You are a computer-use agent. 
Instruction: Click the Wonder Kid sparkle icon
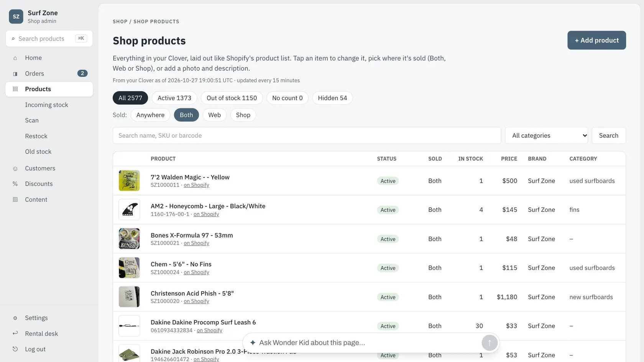253,342
